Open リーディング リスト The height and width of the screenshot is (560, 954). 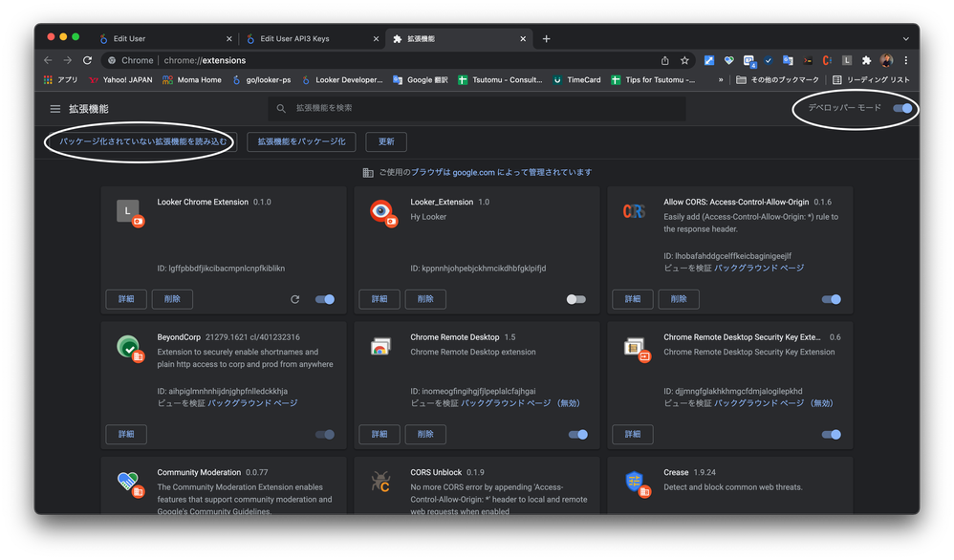[871, 79]
